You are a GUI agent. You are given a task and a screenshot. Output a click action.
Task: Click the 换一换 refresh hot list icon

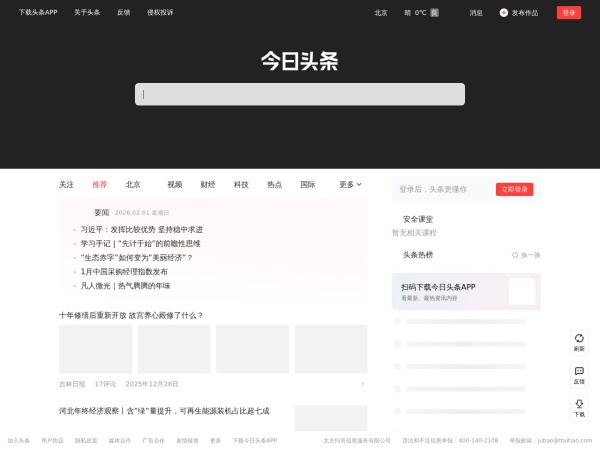515,255
